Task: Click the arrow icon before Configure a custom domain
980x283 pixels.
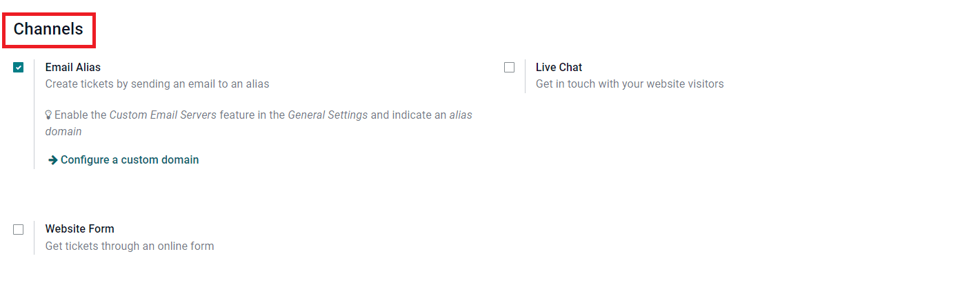Action: coord(53,160)
